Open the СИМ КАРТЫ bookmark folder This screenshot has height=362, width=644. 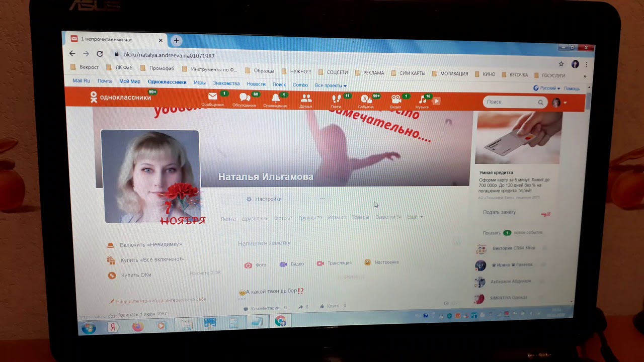(x=408, y=73)
